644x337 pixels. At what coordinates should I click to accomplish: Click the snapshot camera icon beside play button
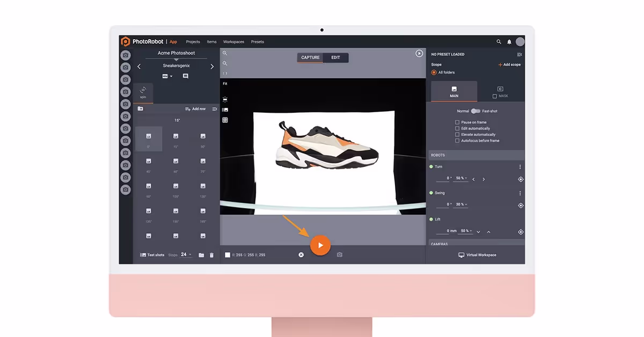(x=340, y=254)
